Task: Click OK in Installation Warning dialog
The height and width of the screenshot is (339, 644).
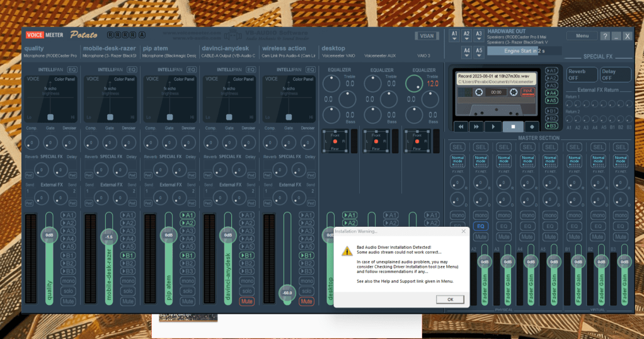Action: coord(450,299)
